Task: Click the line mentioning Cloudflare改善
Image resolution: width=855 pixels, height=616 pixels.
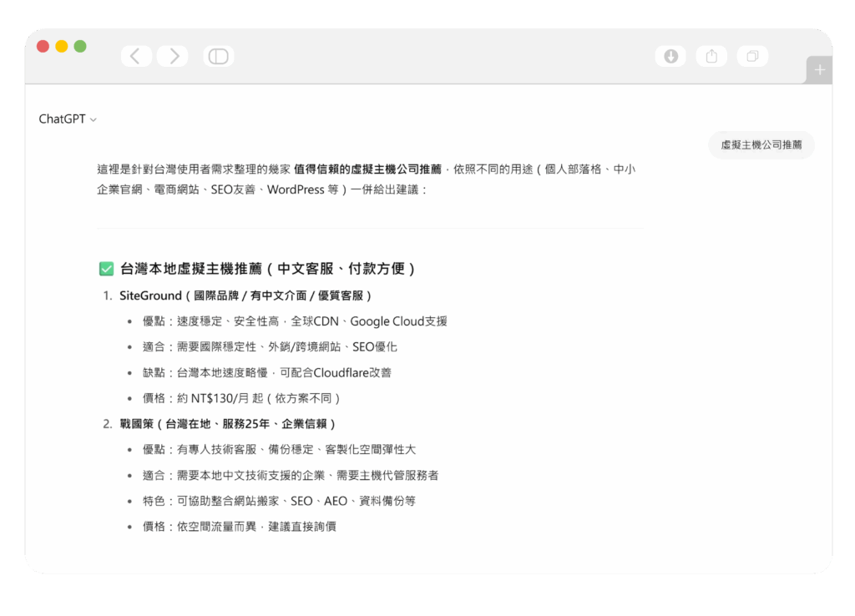Action: tap(267, 373)
